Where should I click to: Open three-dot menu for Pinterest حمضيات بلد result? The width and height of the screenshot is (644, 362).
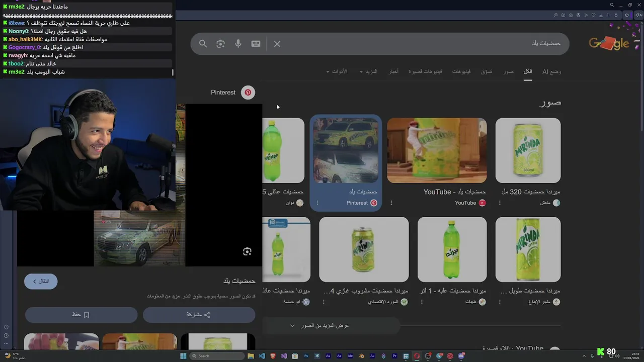coord(317,203)
